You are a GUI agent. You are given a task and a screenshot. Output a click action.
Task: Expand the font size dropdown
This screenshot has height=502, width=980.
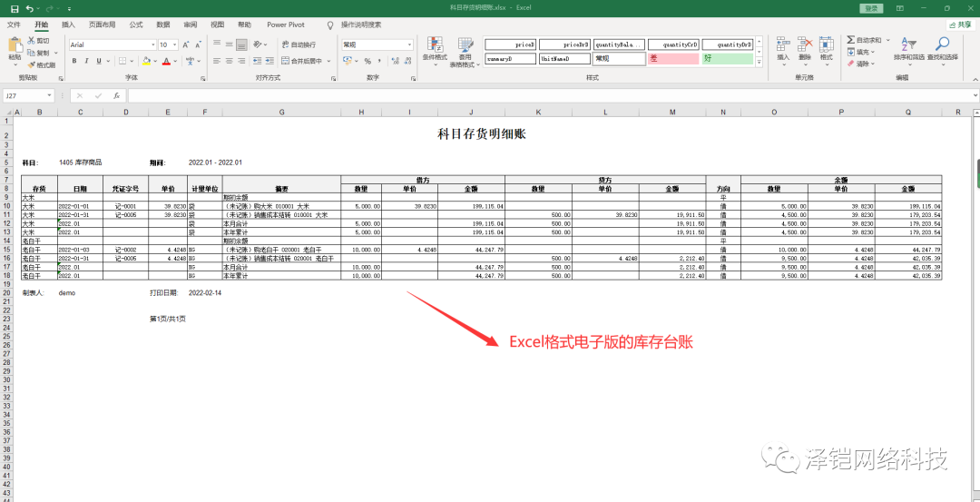(x=174, y=44)
